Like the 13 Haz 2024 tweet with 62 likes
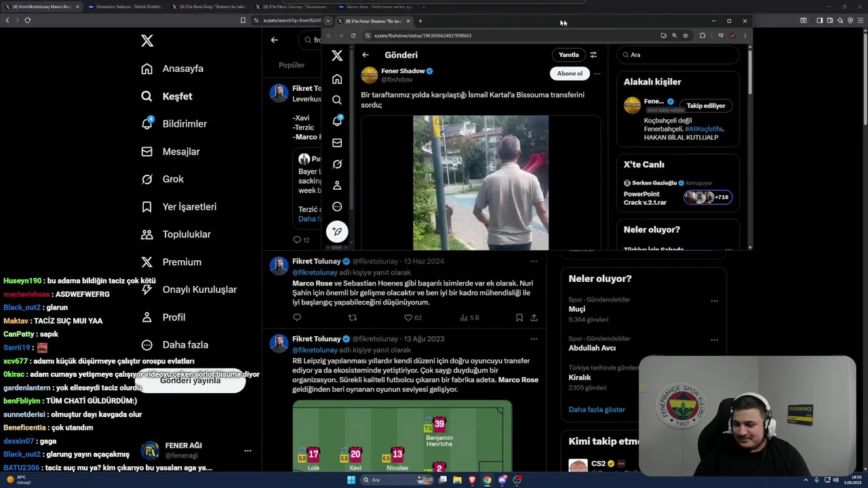Viewport: 868px width, 488px height. pos(412,317)
